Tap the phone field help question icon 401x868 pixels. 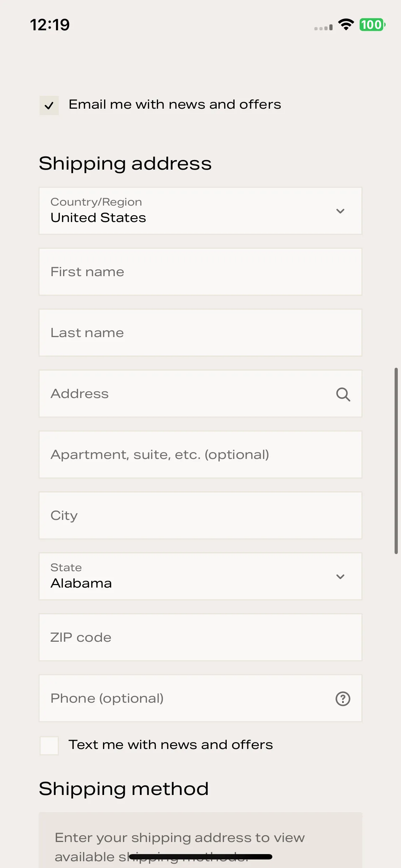click(x=343, y=698)
